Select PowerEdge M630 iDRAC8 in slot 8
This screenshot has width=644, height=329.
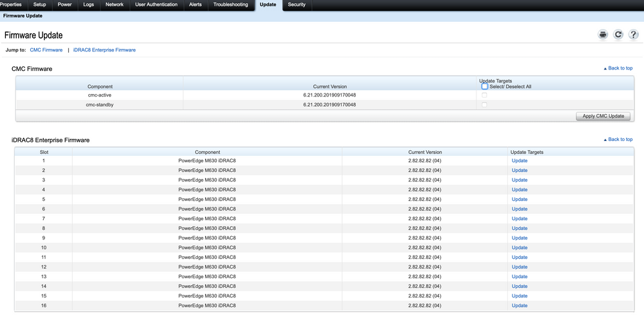pyautogui.click(x=207, y=229)
